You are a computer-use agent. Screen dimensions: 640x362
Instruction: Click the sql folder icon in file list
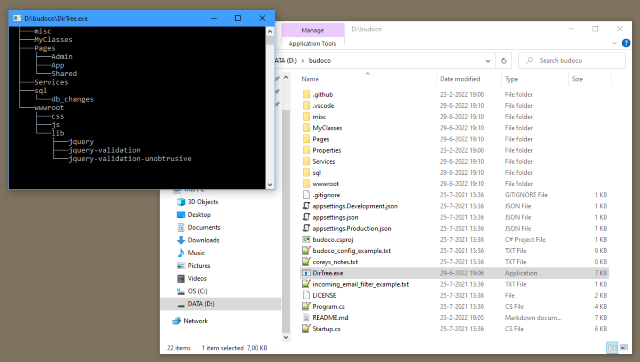(306, 172)
